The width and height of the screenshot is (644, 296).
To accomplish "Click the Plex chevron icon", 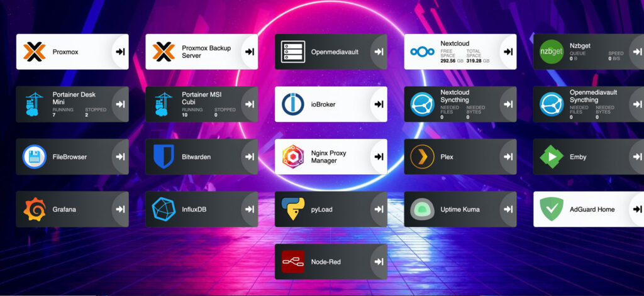I will [422, 156].
